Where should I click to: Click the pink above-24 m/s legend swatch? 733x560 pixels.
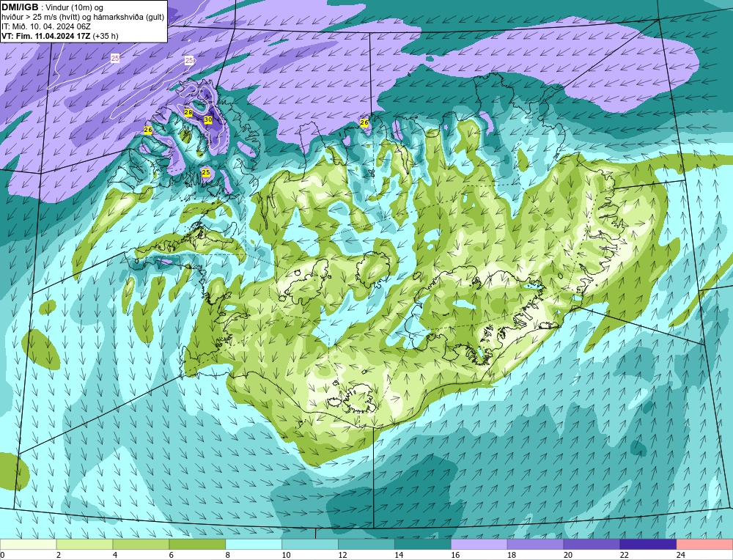[704, 544]
